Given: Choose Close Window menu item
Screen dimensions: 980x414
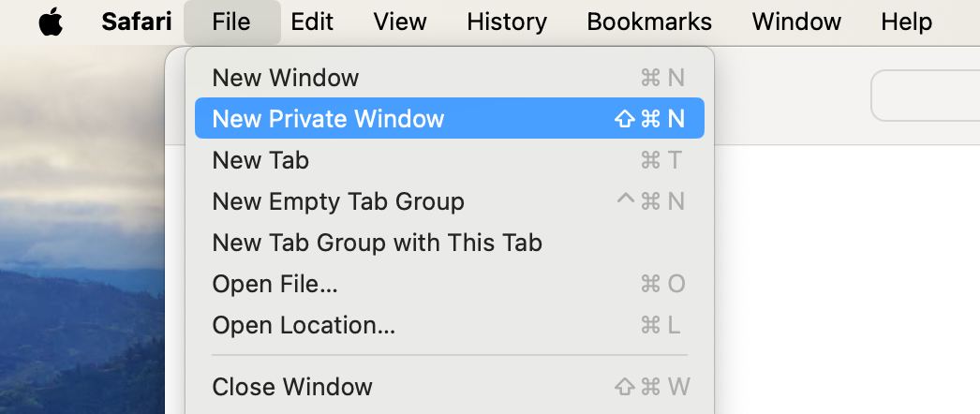Looking at the screenshot, I should click(292, 386).
